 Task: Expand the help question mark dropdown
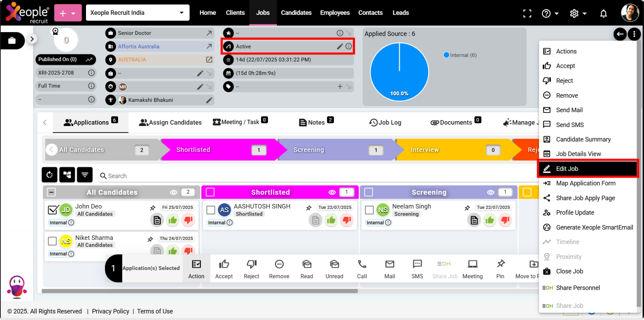pos(550,14)
